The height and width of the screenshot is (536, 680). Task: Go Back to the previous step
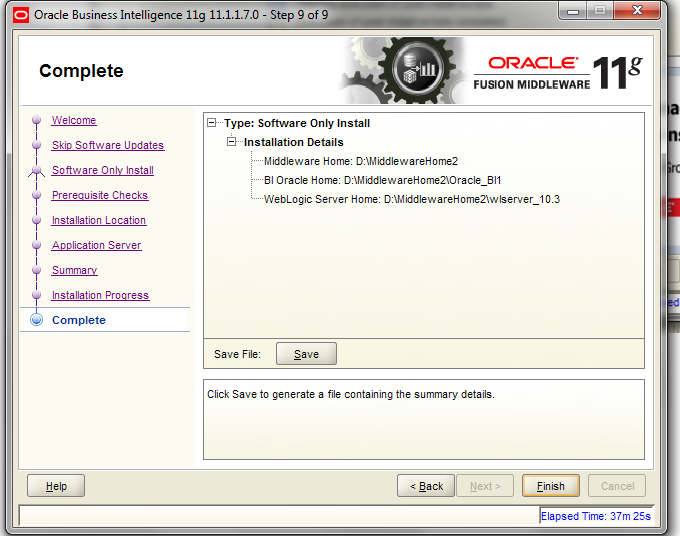[426, 486]
